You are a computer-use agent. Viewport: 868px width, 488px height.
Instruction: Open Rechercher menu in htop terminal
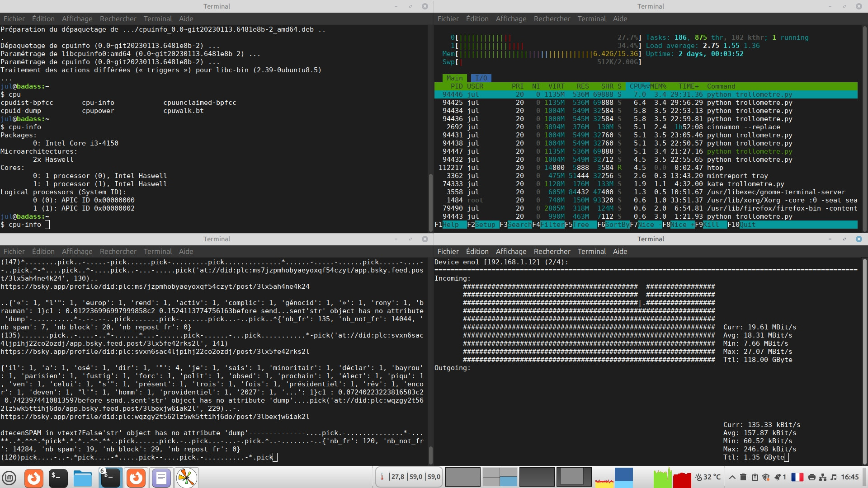[552, 19]
